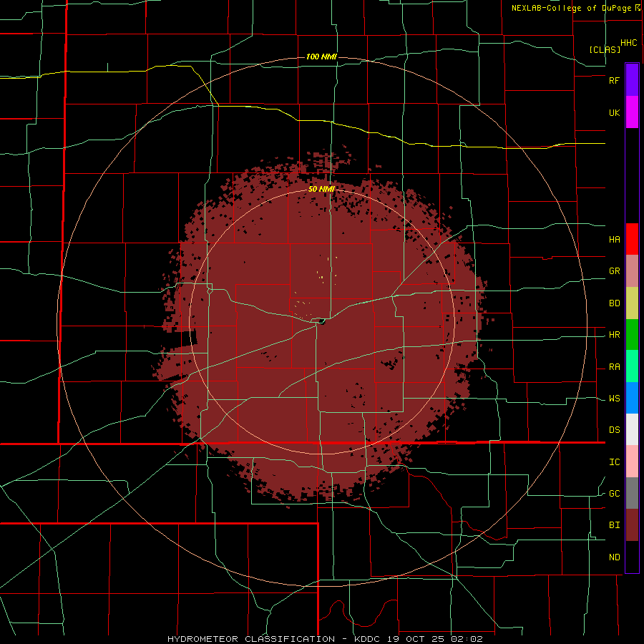Viewport: 644px width, 644px height.
Task: Click the HHC product label
Action: 629,43
